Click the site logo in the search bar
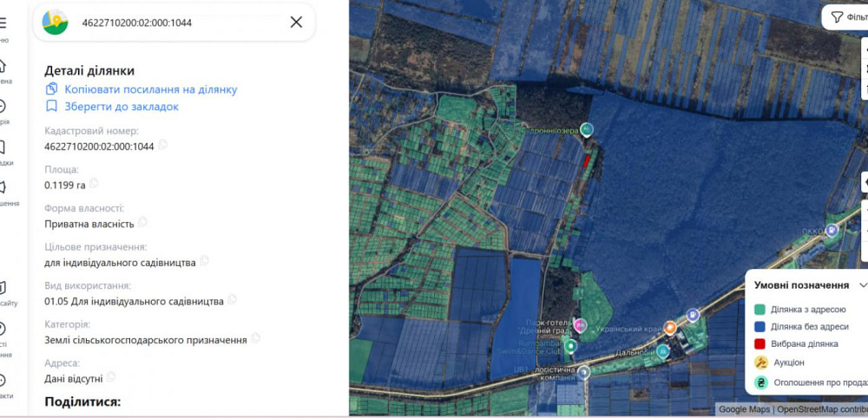 (56, 22)
